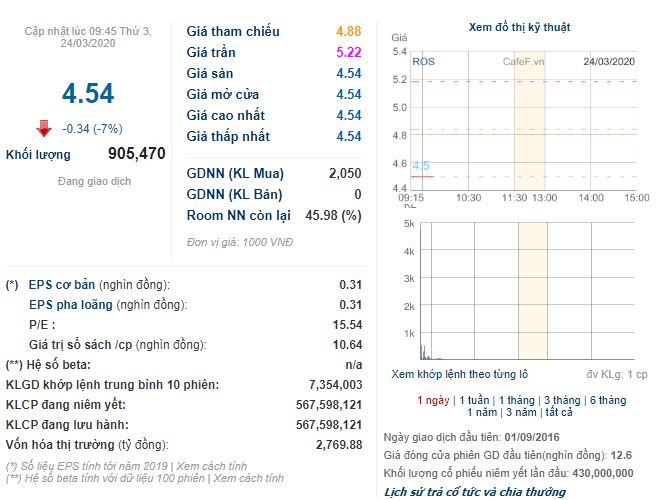Click the red down arrow price indicator
Viewport: 656px width, 500px height.
[x=43, y=128]
